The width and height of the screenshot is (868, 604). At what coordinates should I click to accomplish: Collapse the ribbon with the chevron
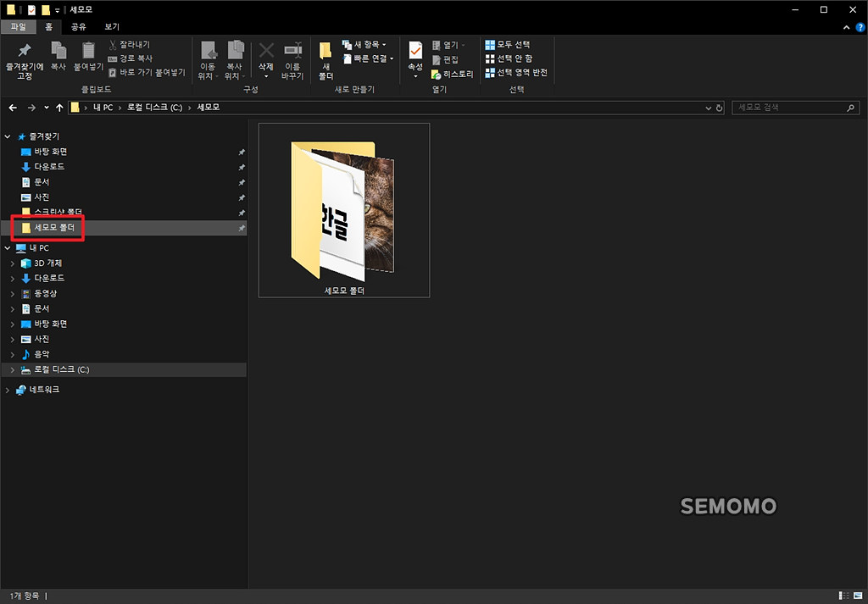[x=847, y=27]
